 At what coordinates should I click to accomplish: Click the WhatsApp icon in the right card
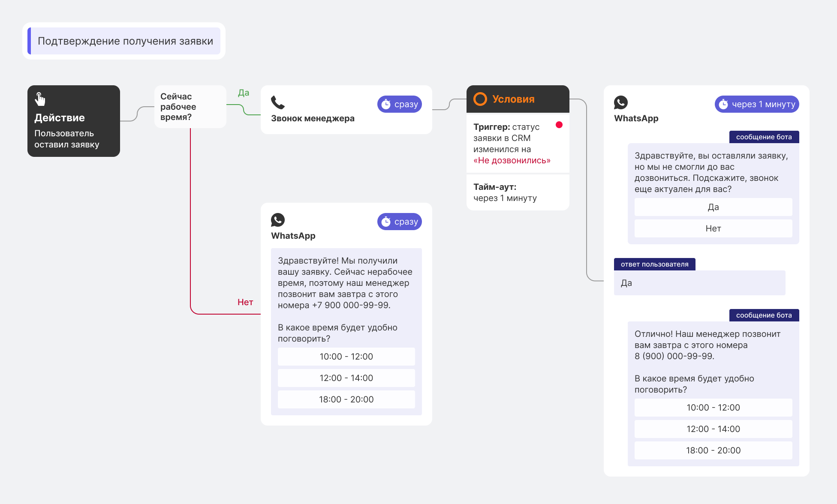(x=621, y=102)
